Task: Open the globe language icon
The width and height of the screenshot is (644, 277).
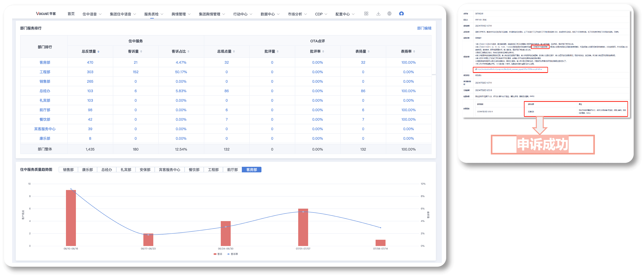Action: tap(389, 14)
